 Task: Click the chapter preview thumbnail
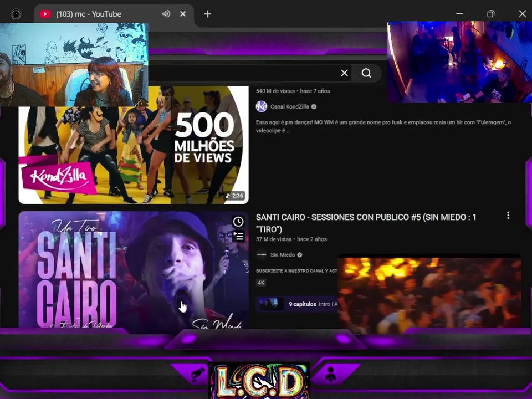271,304
